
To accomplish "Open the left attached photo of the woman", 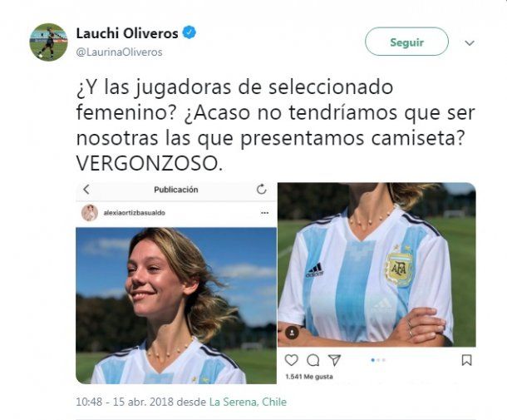I will [x=176, y=305].
